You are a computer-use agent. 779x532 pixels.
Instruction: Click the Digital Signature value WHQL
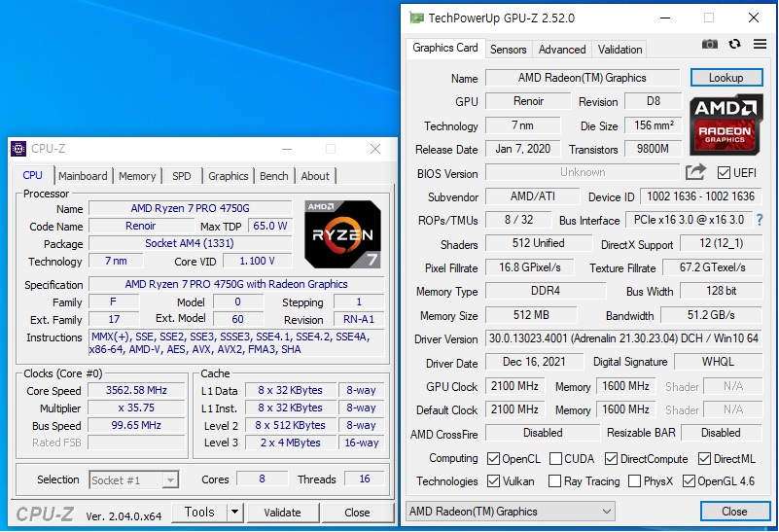coord(718,362)
